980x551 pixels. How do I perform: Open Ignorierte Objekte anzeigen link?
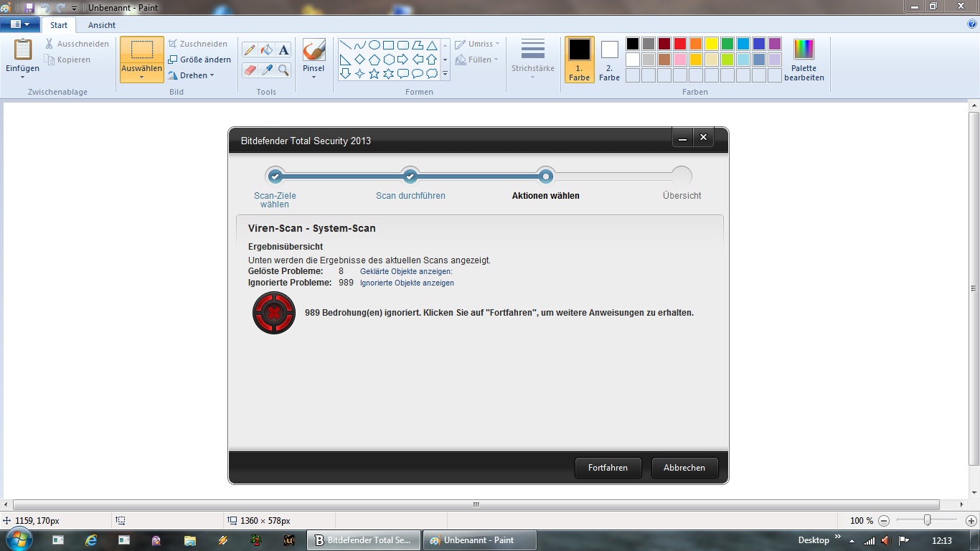407,283
